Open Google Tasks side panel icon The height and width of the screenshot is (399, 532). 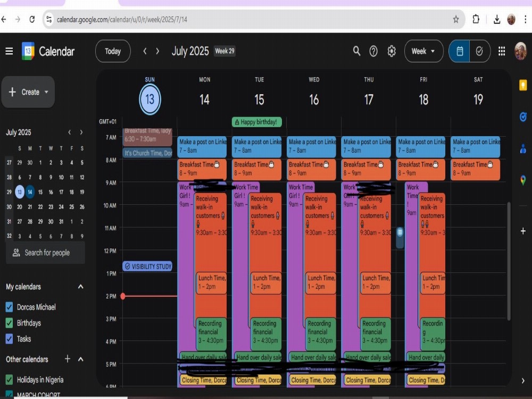(523, 117)
